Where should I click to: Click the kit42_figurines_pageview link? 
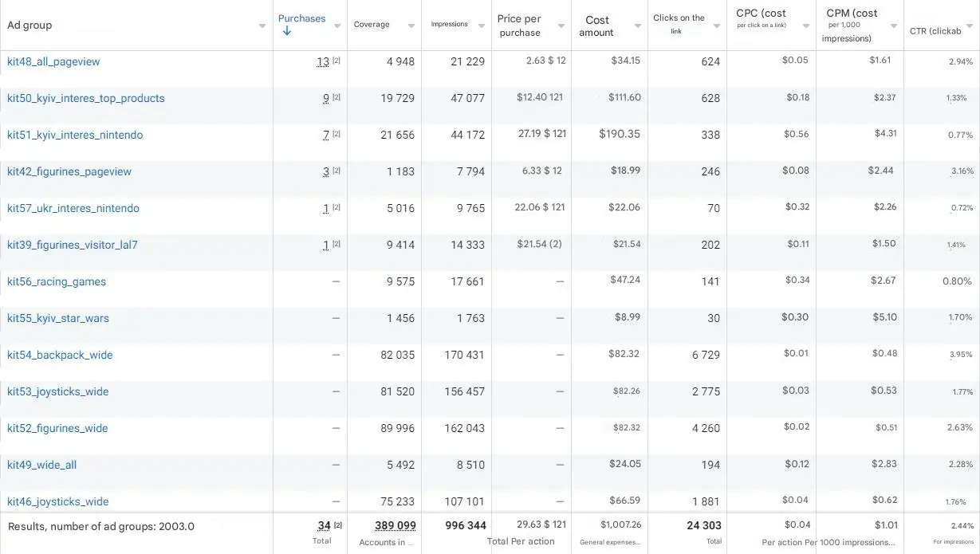point(69,171)
